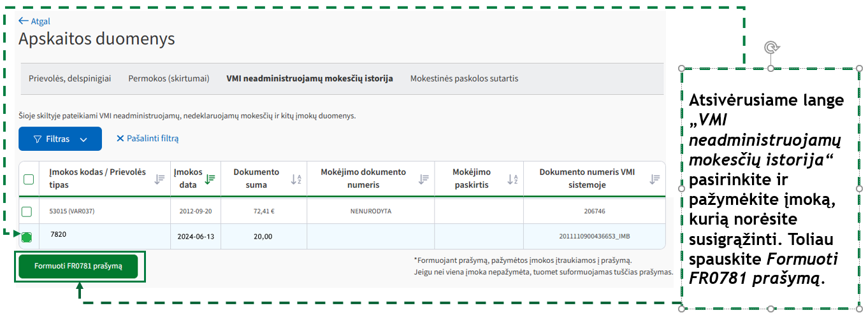Click Pašalinti filtrą link

click(147, 139)
